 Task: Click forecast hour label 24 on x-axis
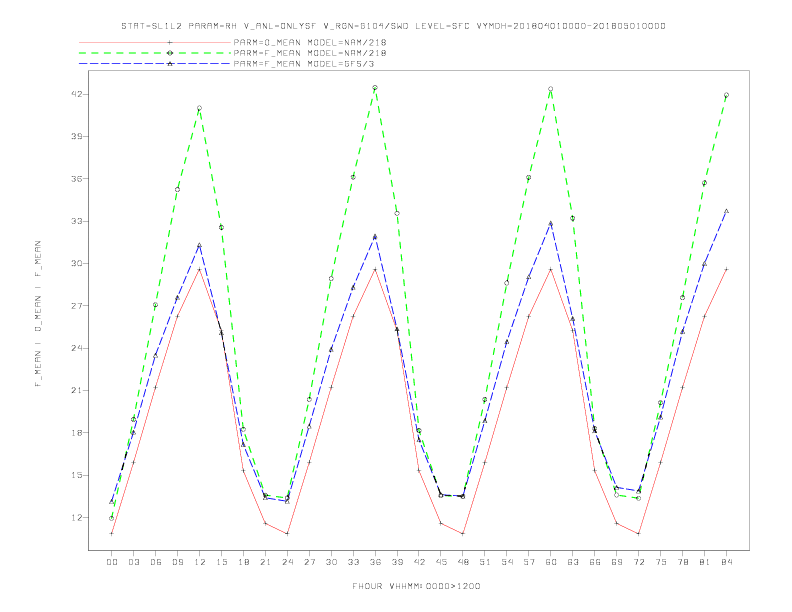click(x=287, y=562)
